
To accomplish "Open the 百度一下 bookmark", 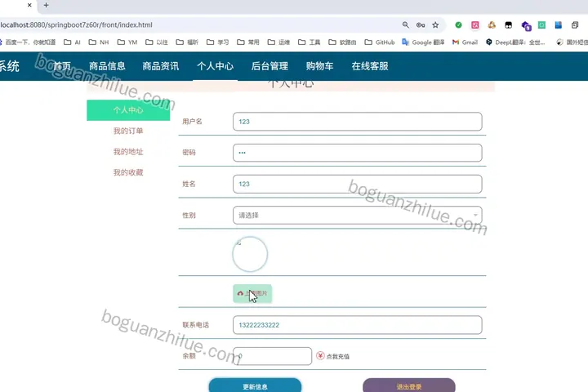I will (x=28, y=42).
